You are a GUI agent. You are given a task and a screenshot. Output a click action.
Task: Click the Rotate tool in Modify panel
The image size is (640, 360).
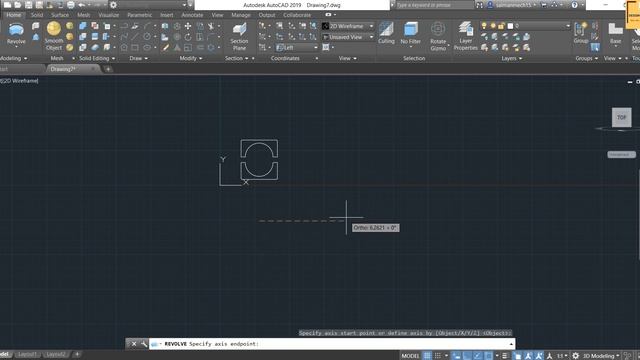coord(188,37)
